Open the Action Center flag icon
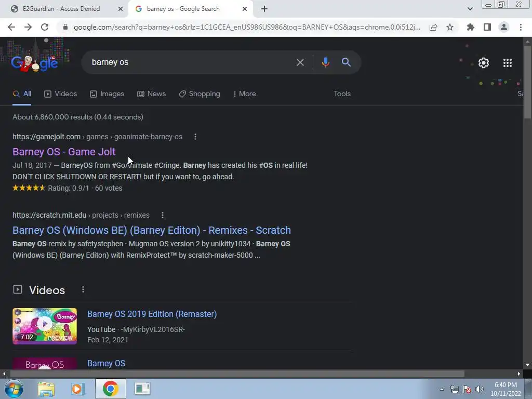532x399 pixels. pos(467,389)
